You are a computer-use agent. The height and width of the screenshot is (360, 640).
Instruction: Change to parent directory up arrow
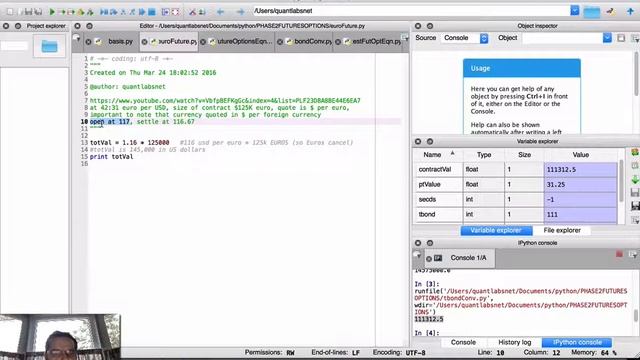(630, 11)
